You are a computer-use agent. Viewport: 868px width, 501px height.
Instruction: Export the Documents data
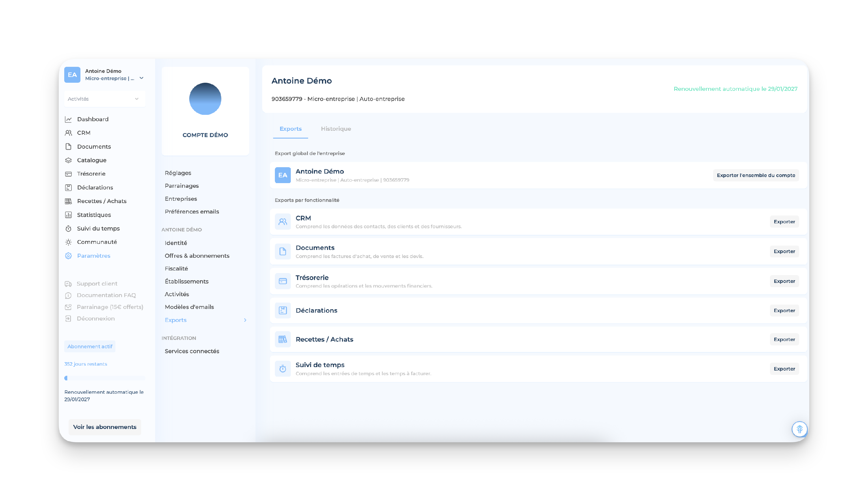click(x=784, y=251)
